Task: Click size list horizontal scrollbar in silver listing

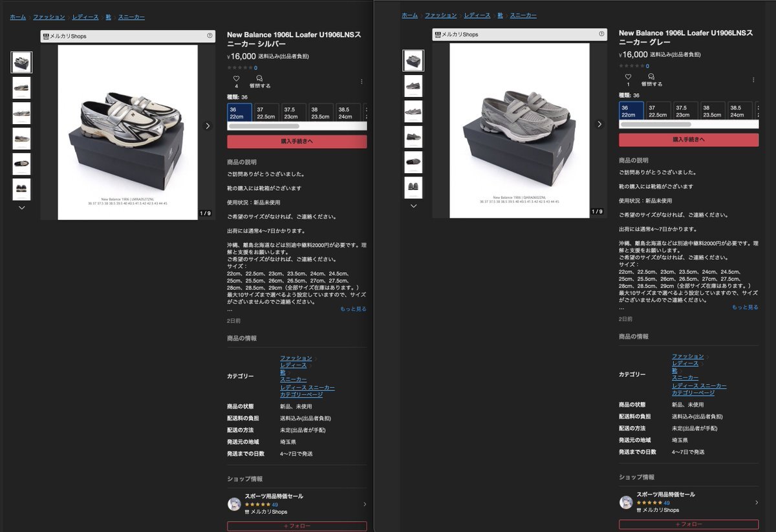Action: (x=264, y=127)
